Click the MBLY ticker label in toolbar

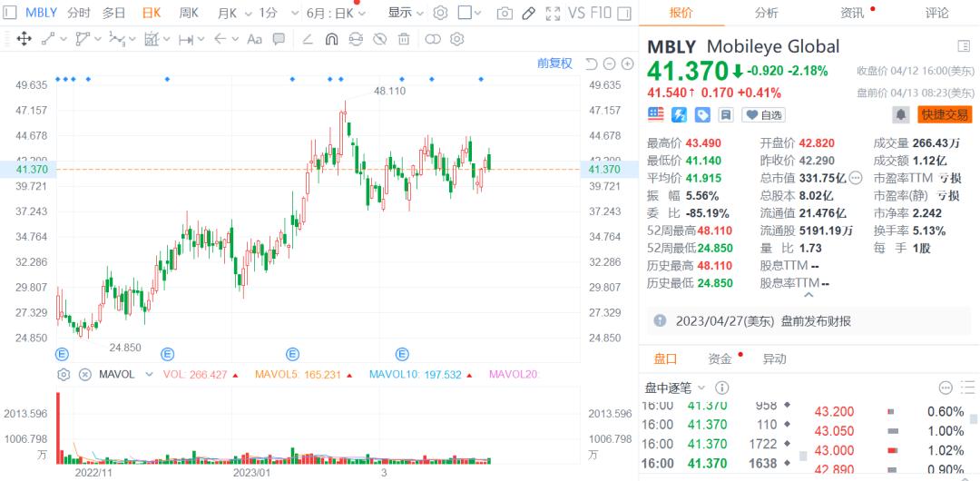41,13
